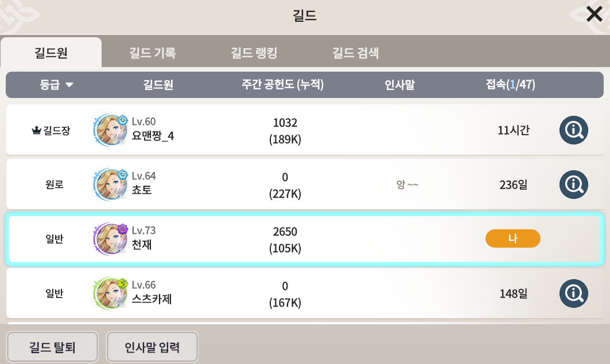
Task: Open the 길드 랭킹 tab
Action: tap(254, 53)
